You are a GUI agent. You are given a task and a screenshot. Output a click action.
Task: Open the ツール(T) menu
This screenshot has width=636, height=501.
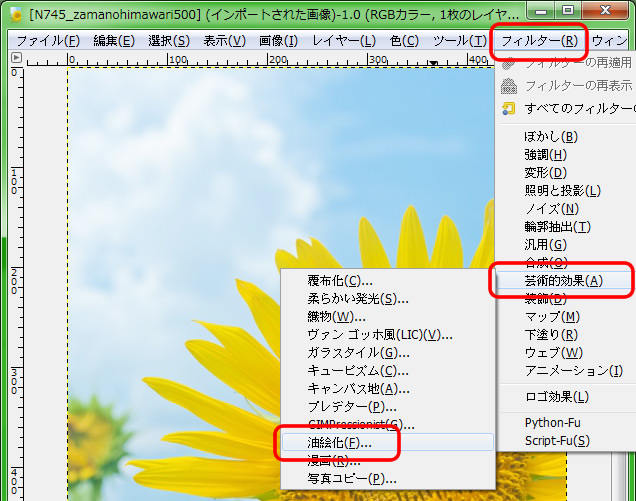click(x=460, y=41)
